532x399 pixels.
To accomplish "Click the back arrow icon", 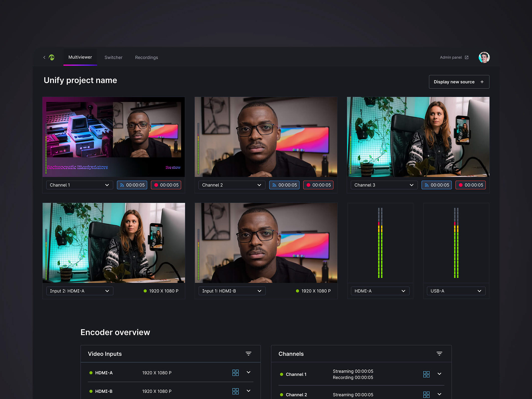I will (x=44, y=57).
